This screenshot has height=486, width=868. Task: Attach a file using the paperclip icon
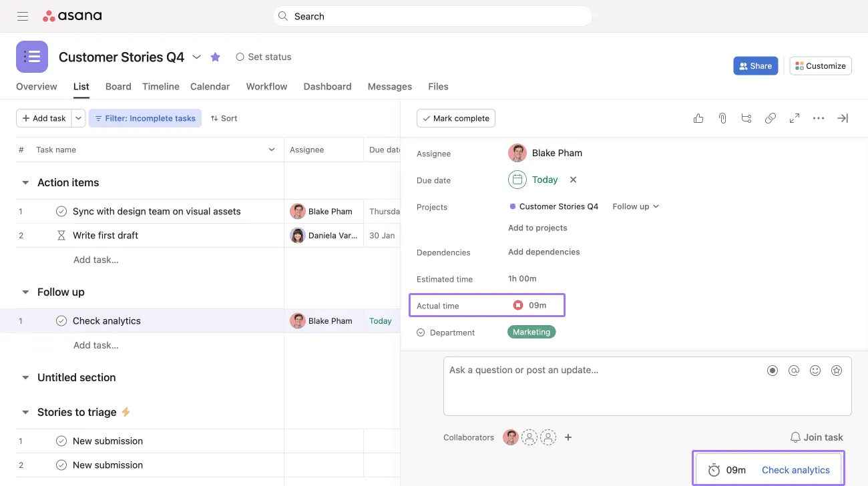722,118
